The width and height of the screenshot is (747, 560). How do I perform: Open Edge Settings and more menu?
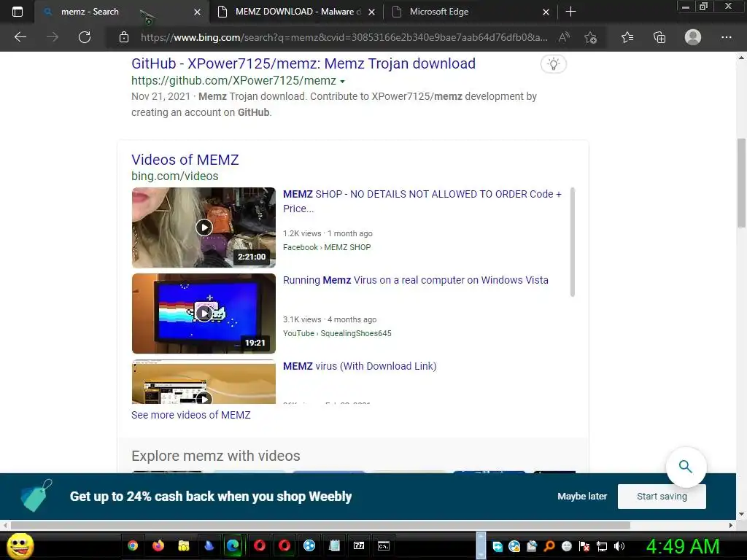coord(726,37)
